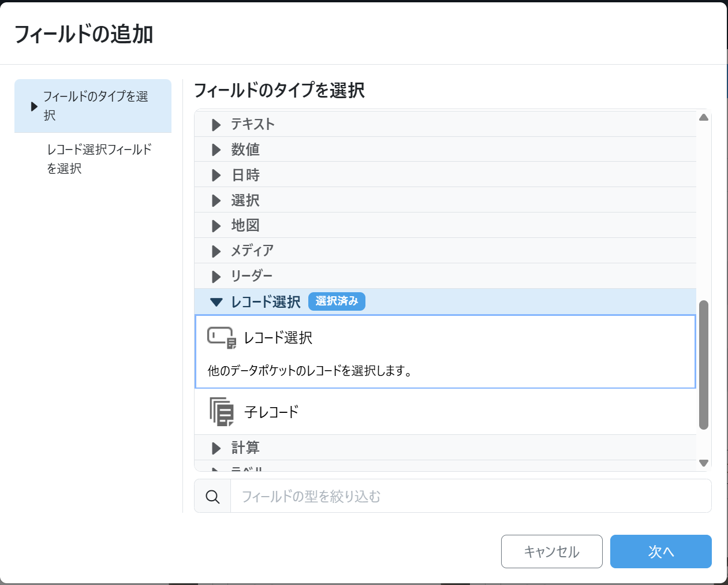Open the リーダー category section
Viewport: 728px width, 585px height.
251,276
